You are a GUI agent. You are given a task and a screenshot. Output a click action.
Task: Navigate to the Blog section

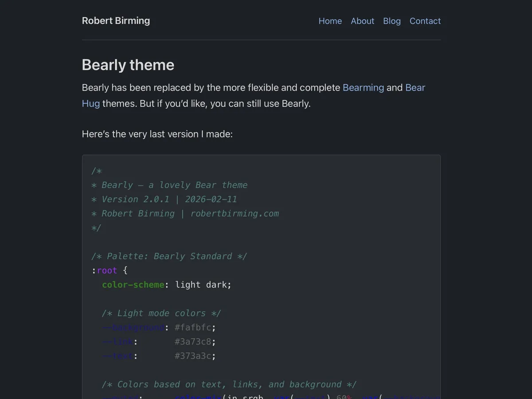pos(391,21)
